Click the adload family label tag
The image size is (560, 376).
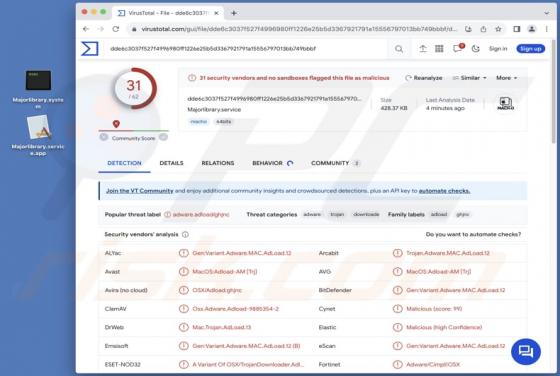tap(439, 215)
